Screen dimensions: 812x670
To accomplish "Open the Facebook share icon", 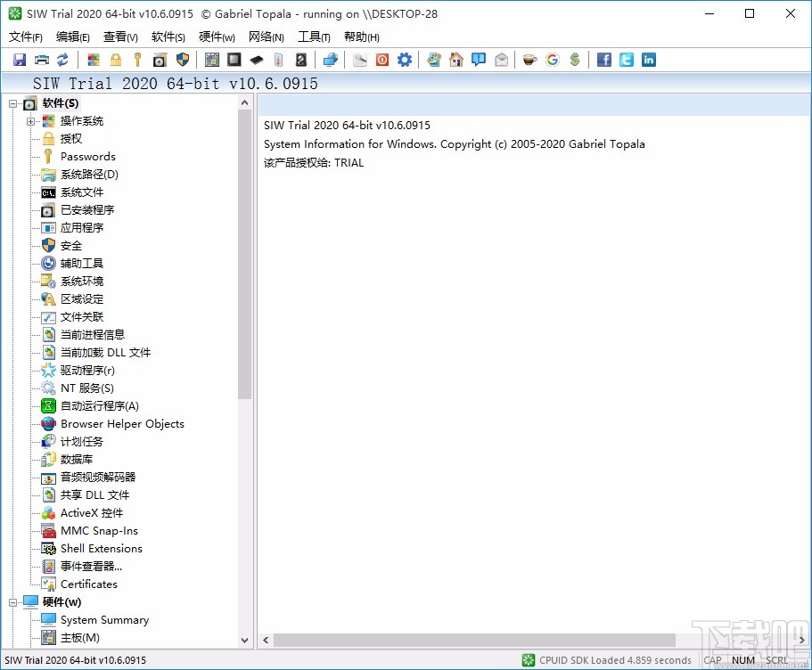I will [603, 59].
